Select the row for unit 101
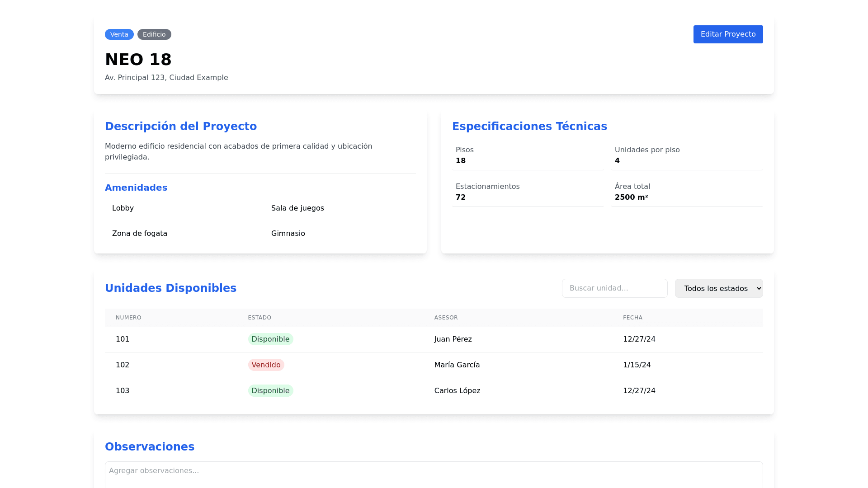 click(x=123, y=339)
